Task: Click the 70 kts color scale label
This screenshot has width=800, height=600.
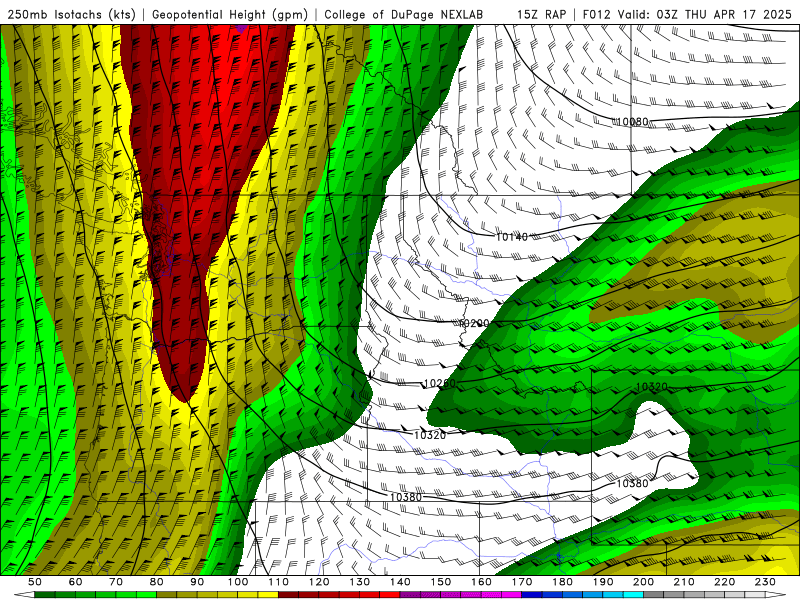Action: coord(116,582)
